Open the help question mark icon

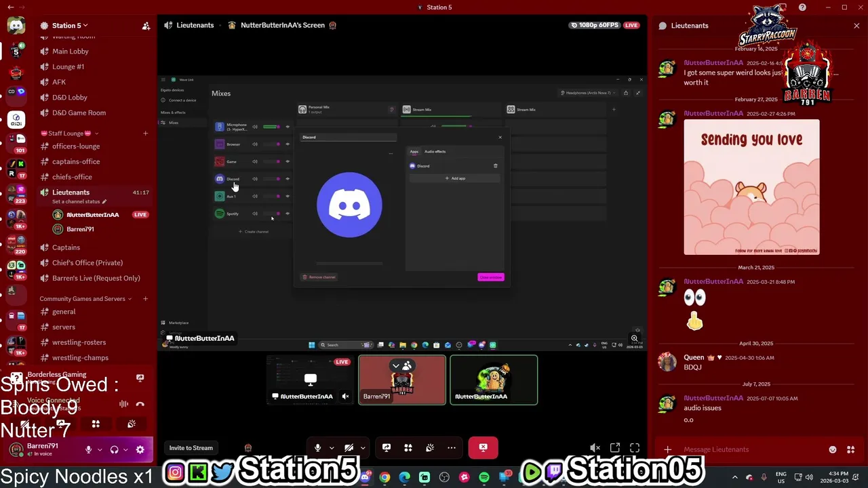click(x=803, y=7)
